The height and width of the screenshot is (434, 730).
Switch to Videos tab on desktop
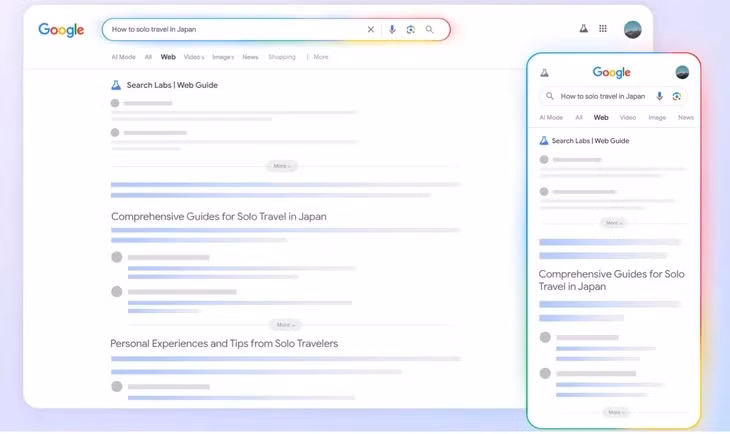[x=194, y=57]
